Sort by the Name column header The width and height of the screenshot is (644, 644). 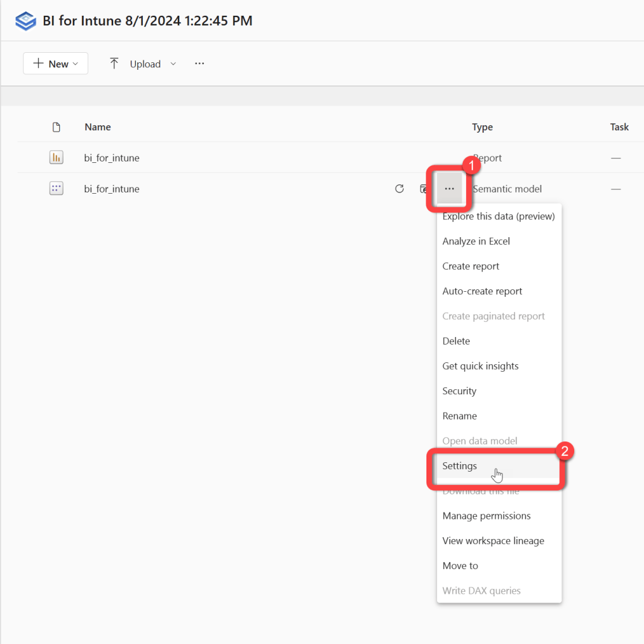tap(97, 126)
